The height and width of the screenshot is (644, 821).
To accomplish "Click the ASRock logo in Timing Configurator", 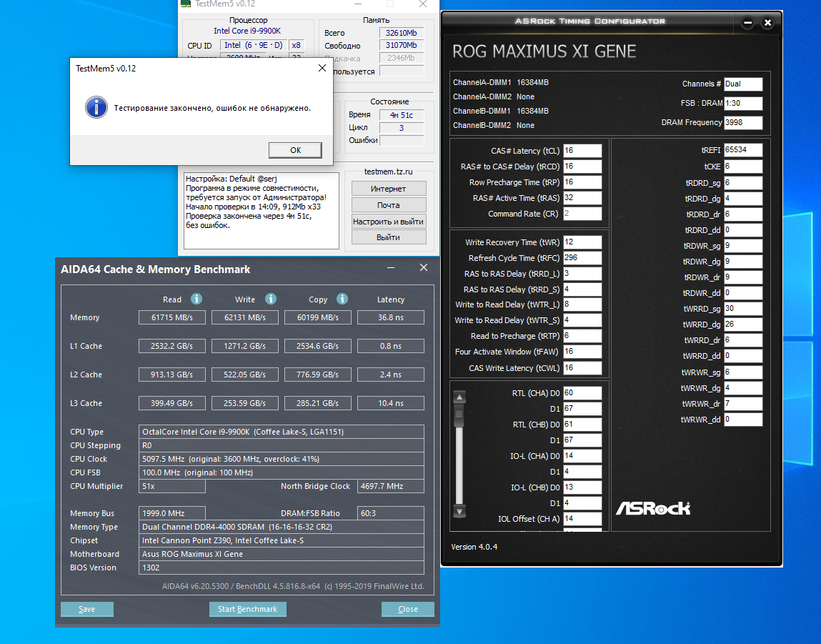I will pyautogui.click(x=653, y=508).
